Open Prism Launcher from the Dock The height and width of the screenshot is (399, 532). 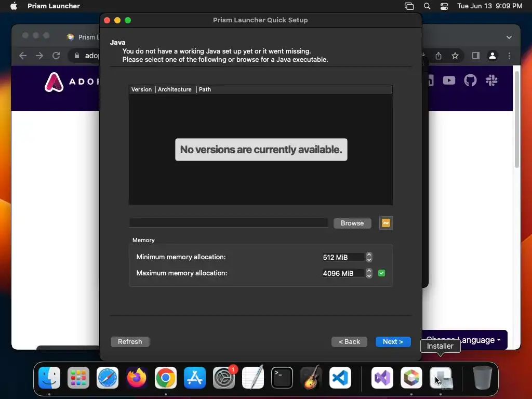[411, 378]
